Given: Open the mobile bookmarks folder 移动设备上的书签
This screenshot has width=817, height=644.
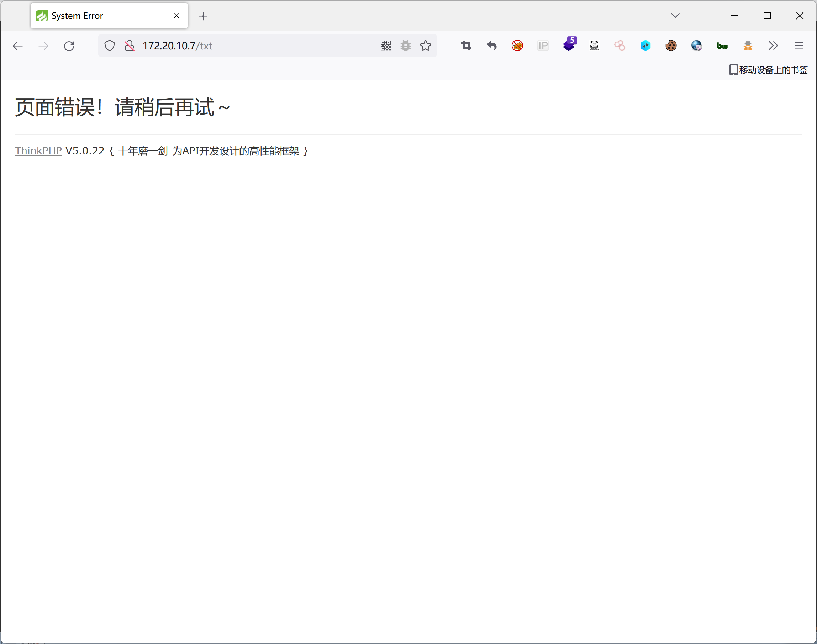Looking at the screenshot, I should [x=768, y=70].
